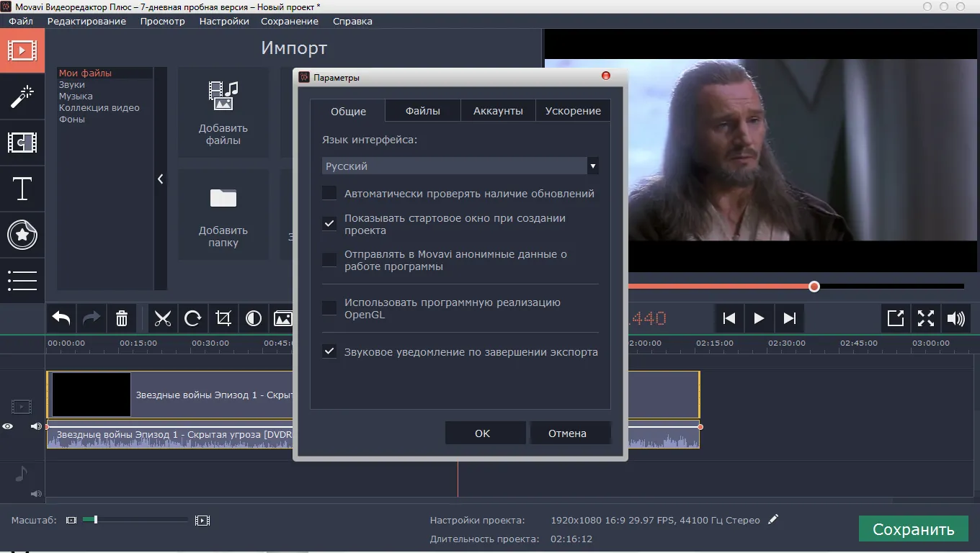
Task: Uncheck sound notification after export
Action: click(x=329, y=352)
